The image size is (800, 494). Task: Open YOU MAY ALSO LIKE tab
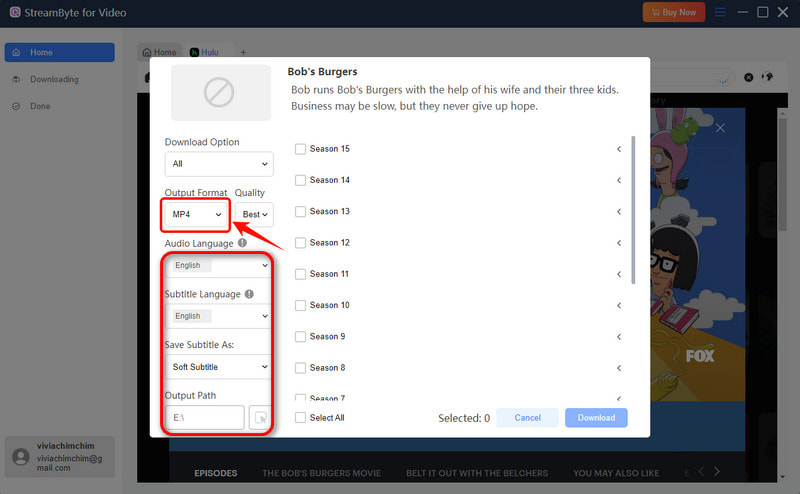616,473
